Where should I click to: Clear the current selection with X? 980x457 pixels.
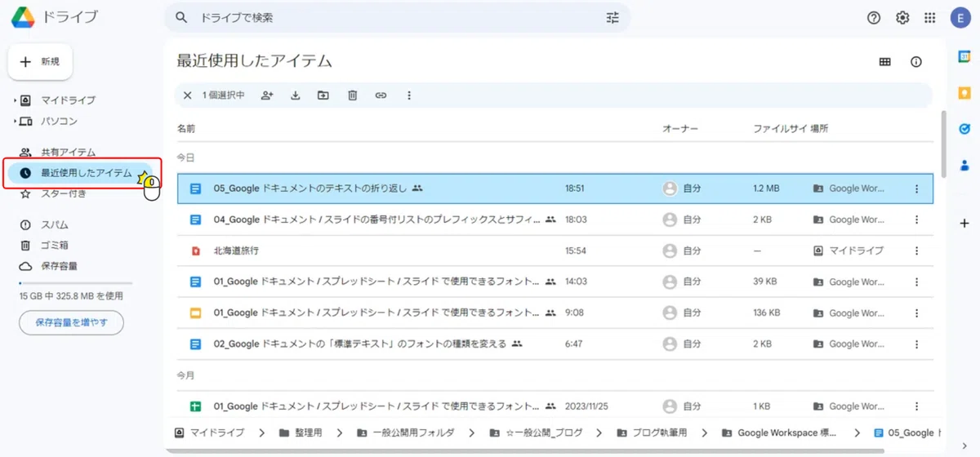pos(187,95)
